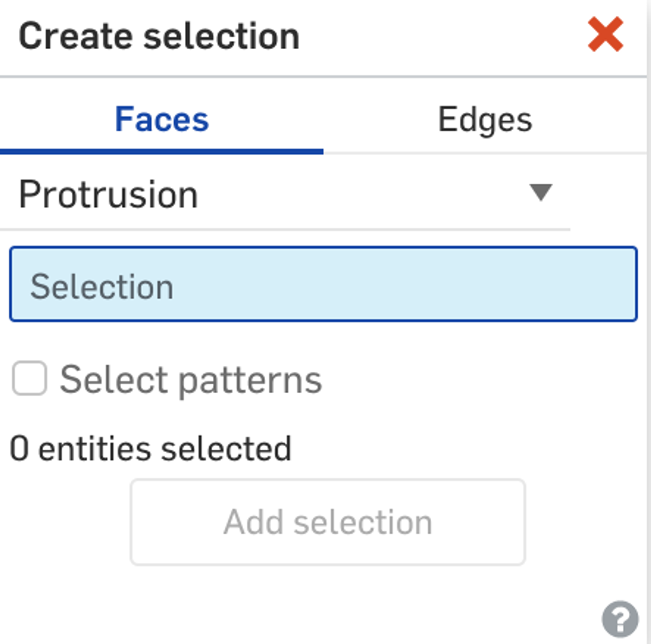Click the highlighted Selection field
651x644 pixels.
point(323,285)
